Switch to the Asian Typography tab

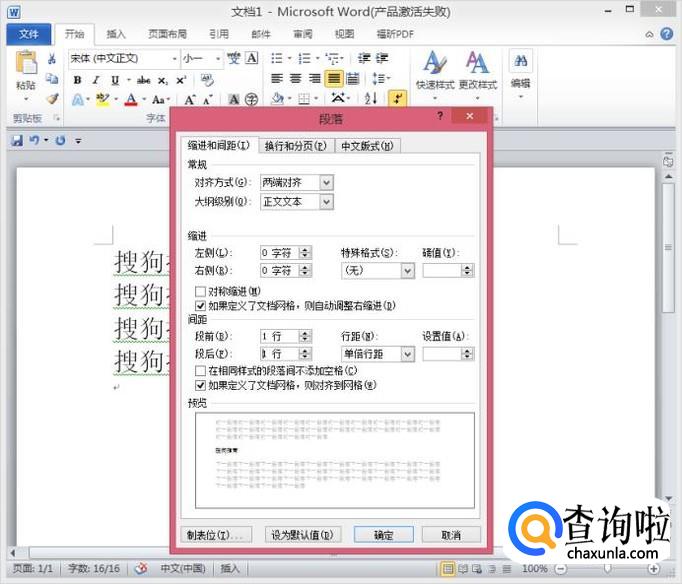point(367,146)
